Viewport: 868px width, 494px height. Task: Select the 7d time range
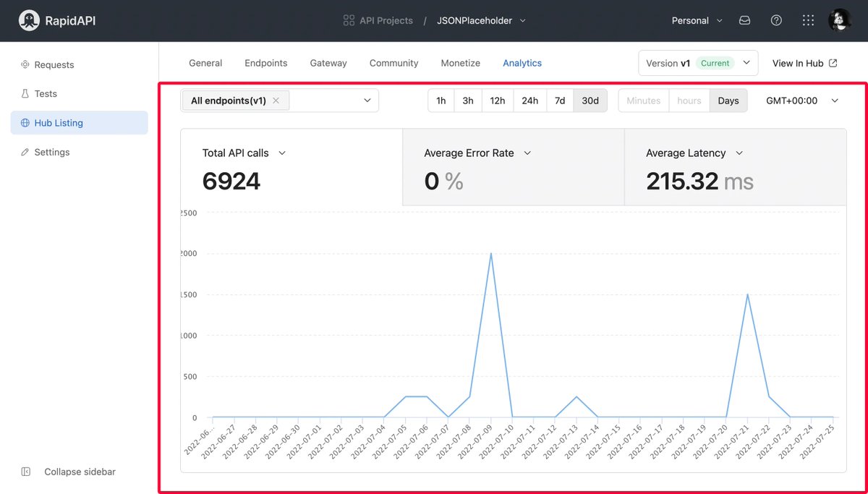tap(559, 101)
